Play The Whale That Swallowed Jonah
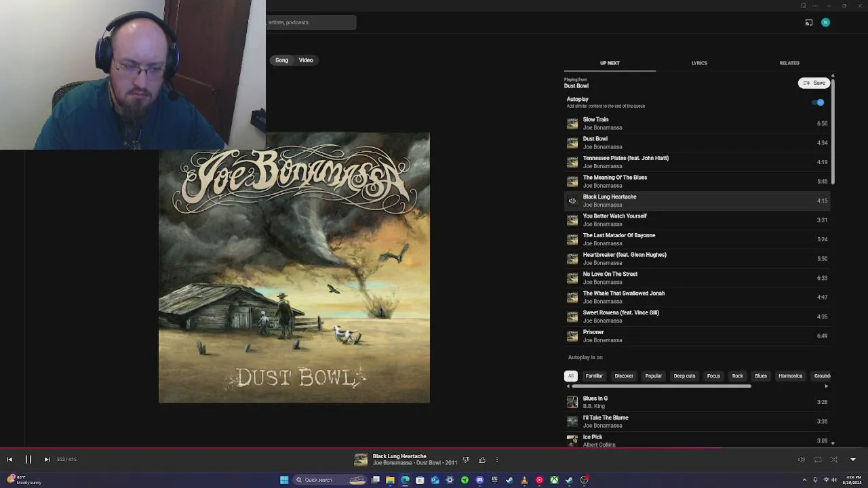 (697, 298)
